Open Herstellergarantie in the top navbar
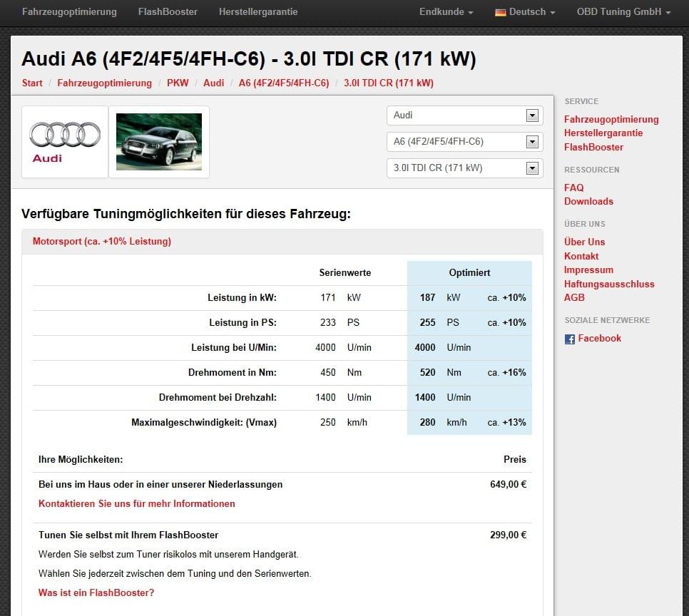The height and width of the screenshot is (616, 689). coord(258,12)
